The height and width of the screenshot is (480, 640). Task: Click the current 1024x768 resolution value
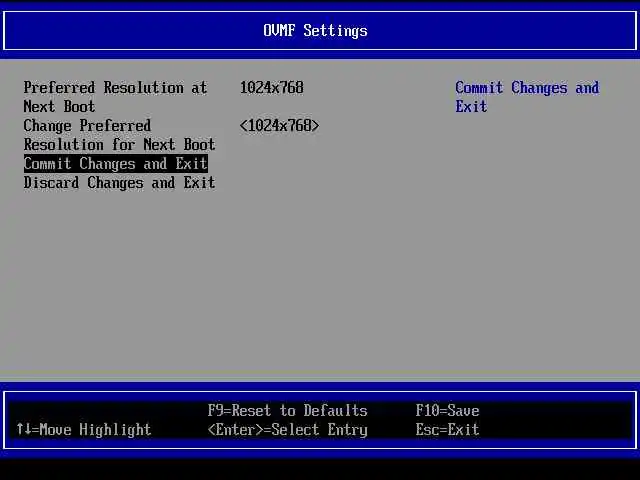[x=271, y=88]
